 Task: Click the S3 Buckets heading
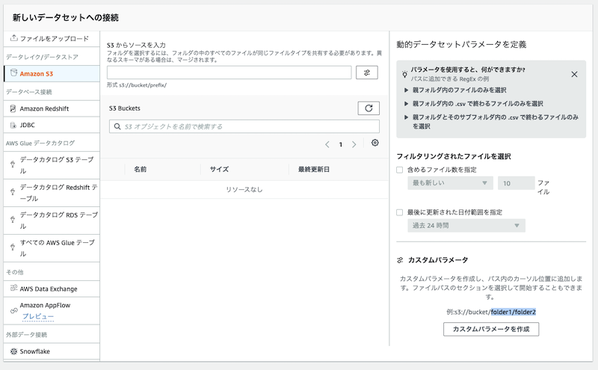click(124, 108)
